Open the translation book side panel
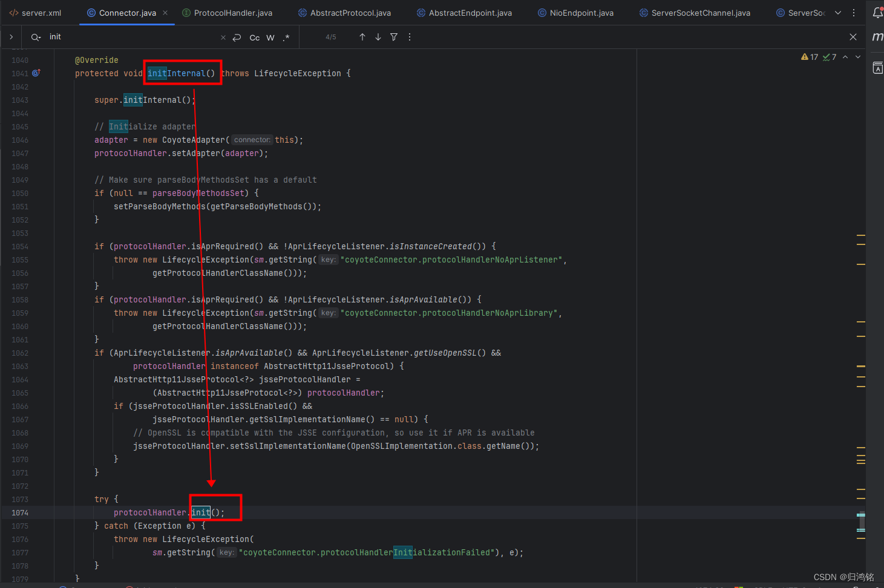Image resolution: width=884 pixels, height=588 pixels. click(877, 68)
